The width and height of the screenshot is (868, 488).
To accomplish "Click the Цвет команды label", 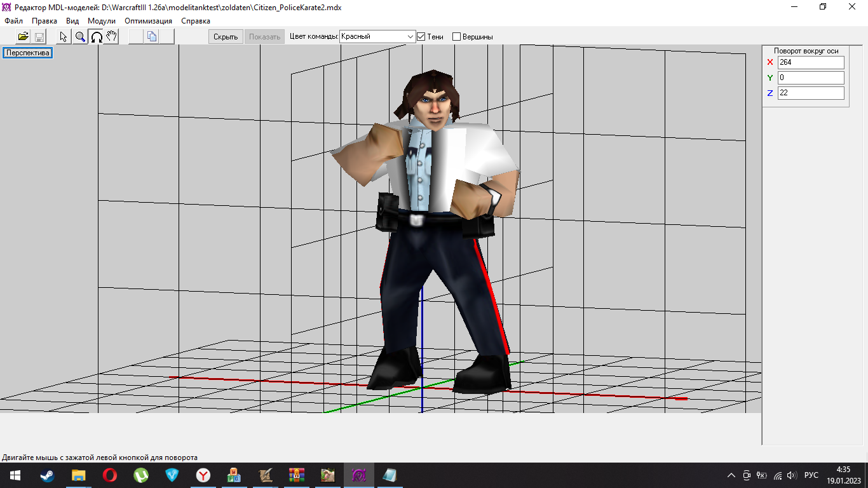I will click(x=314, y=37).
